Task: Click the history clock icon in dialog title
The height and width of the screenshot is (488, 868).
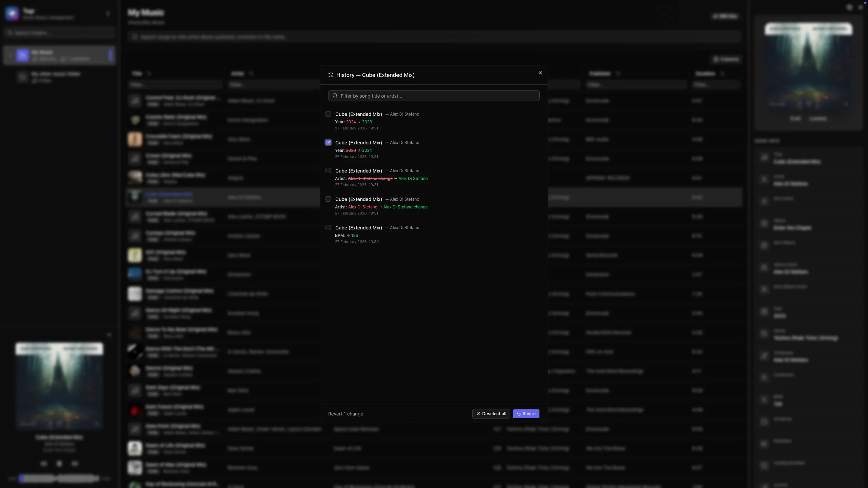Action: (x=331, y=75)
